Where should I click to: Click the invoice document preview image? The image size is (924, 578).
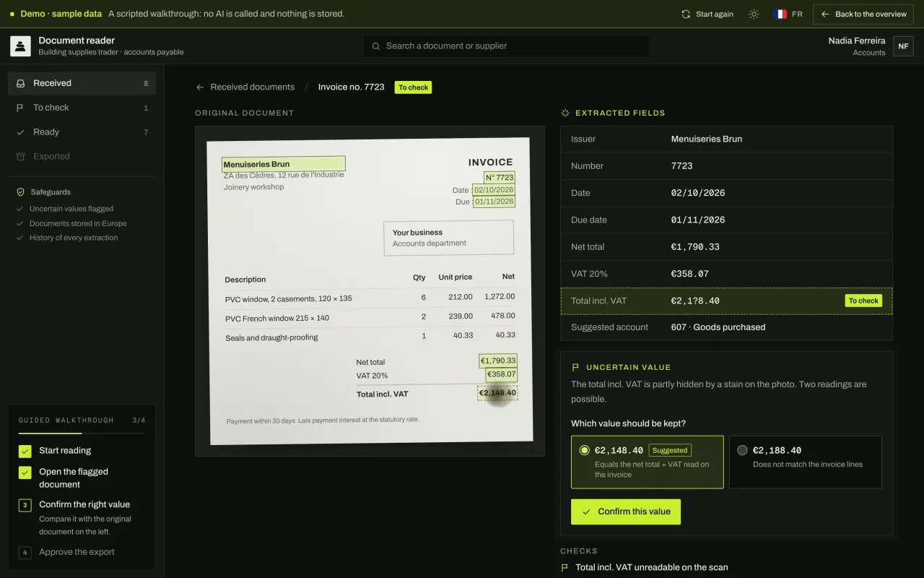(370, 291)
